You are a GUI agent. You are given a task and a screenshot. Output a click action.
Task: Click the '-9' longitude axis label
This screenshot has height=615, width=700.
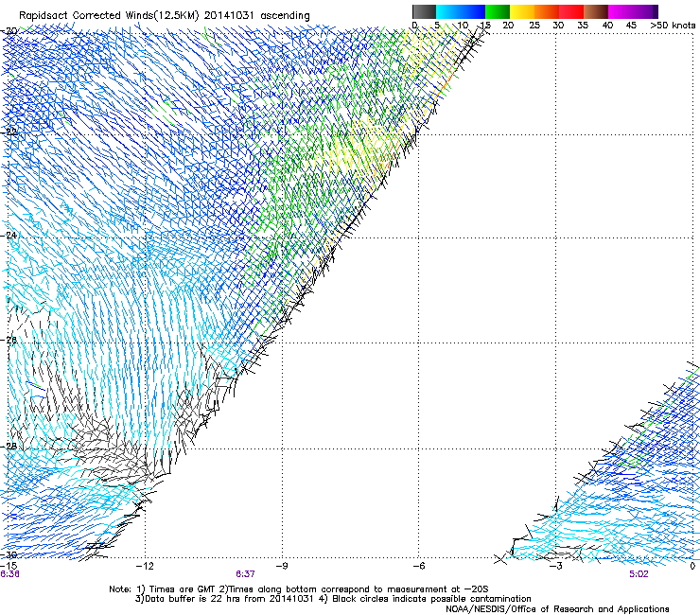pos(282,566)
